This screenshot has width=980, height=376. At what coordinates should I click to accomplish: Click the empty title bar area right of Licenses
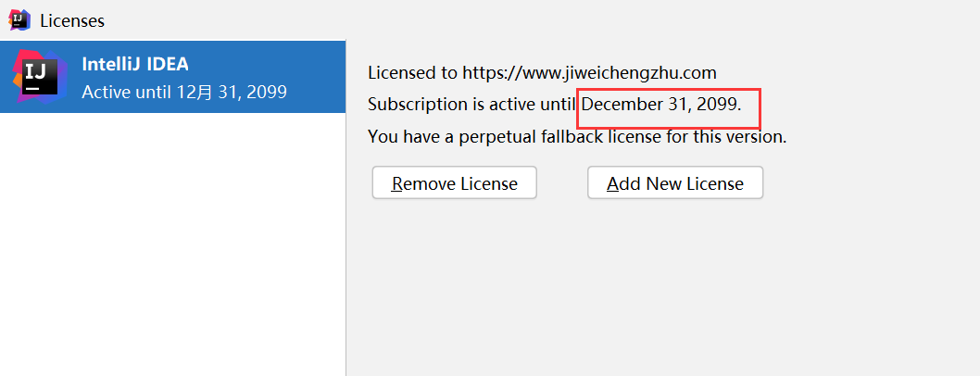click(537, 20)
